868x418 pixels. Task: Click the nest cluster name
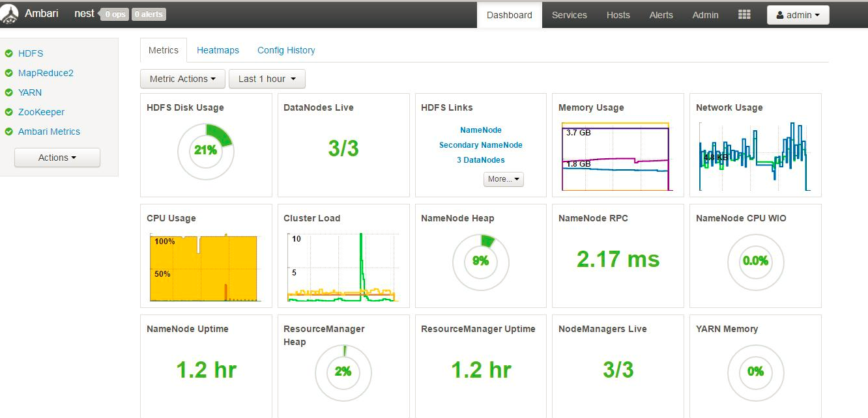click(85, 13)
